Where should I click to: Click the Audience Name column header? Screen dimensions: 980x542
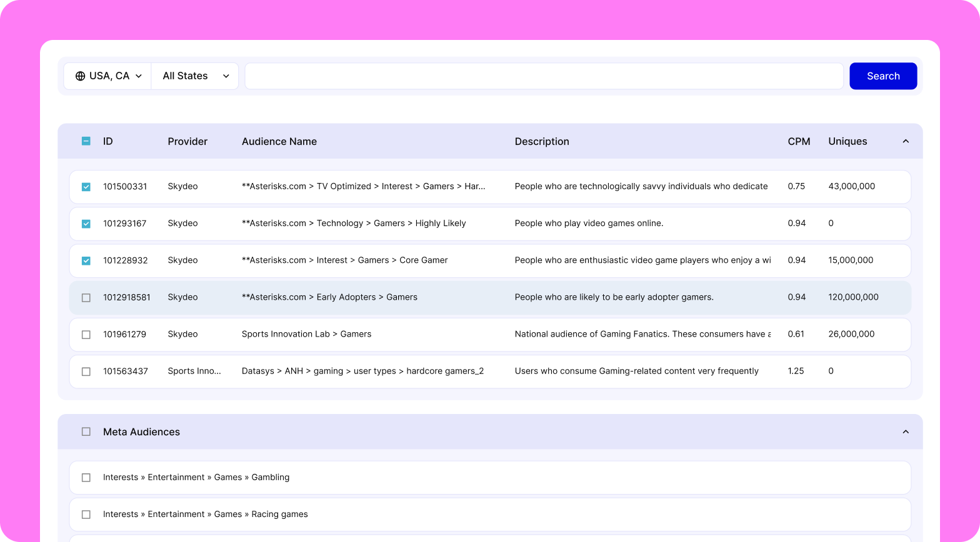pyautogui.click(x=279, y=141)
